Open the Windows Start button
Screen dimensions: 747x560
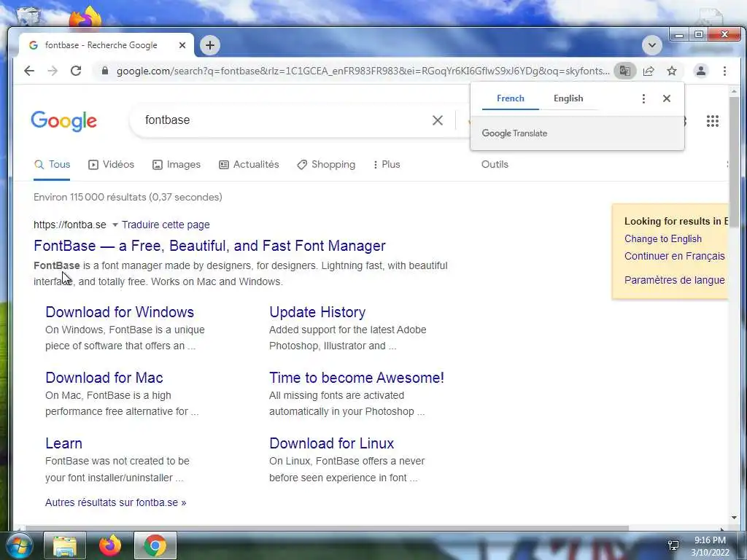[x=18, y=545]
